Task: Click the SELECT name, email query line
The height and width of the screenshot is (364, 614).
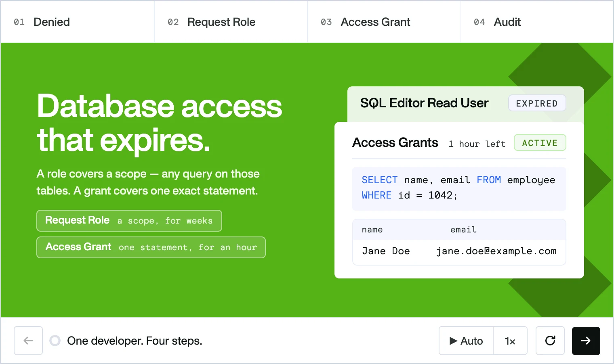Action: 458,180
